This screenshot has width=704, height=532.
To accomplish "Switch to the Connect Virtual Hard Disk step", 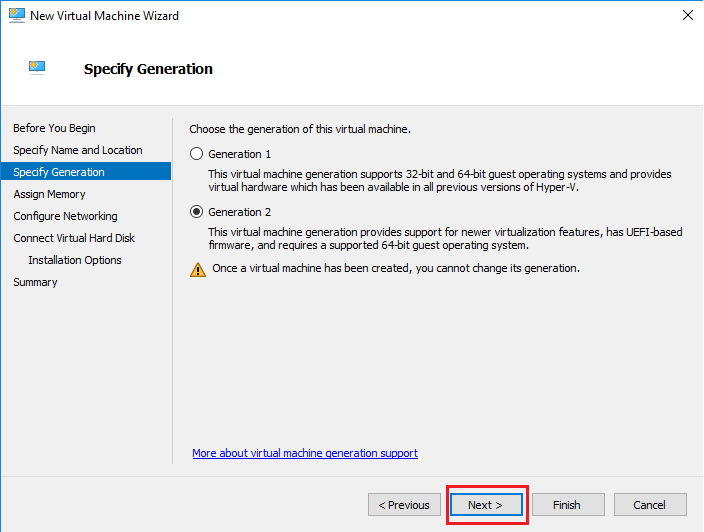I will (x=74, y=238).
